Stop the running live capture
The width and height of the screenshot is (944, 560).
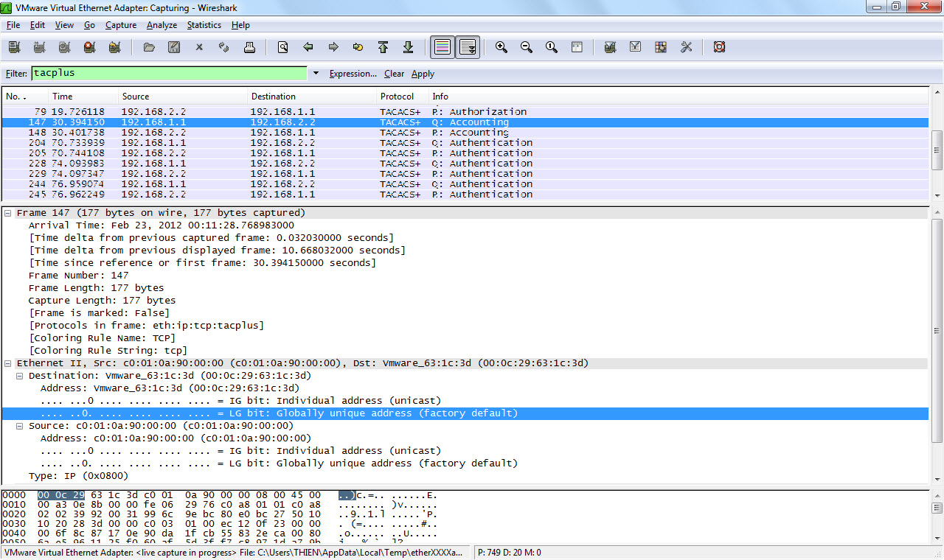pyautogui.click(x=89, y=47)
